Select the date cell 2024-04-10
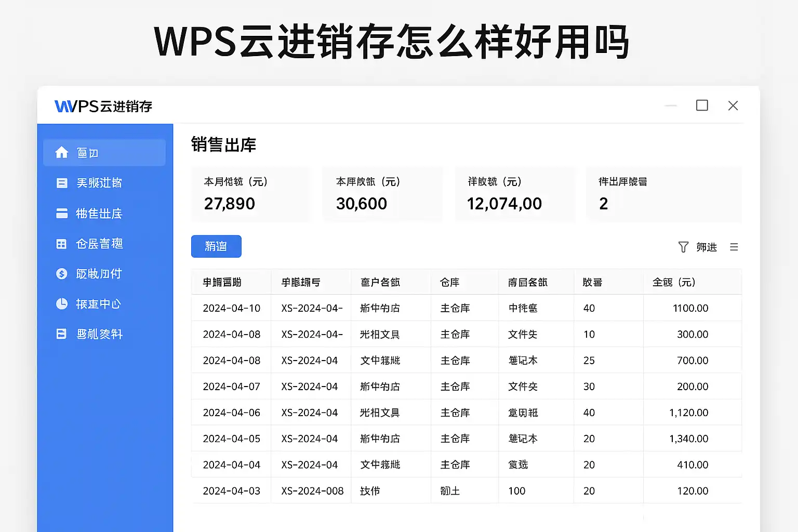Viewport: 798px width, 532px height. coord(232,308)
